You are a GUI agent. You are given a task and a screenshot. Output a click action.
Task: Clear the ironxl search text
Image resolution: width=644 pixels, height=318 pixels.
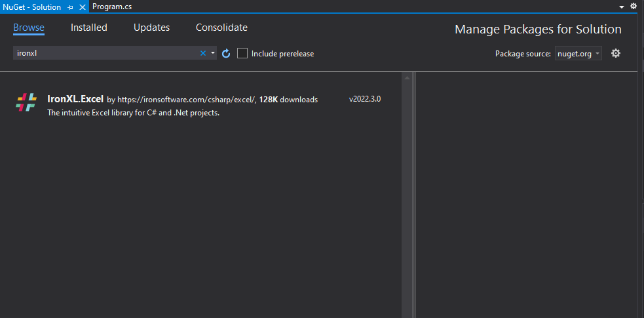point(202,53)
